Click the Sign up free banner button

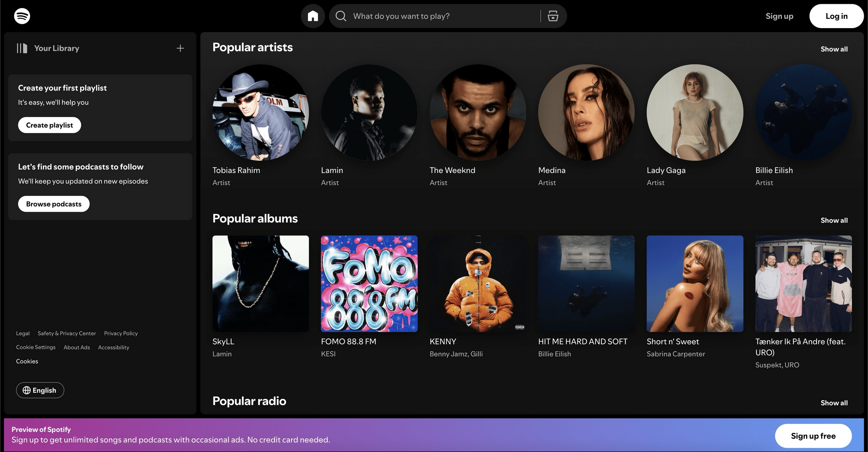[x=813, y=436]
